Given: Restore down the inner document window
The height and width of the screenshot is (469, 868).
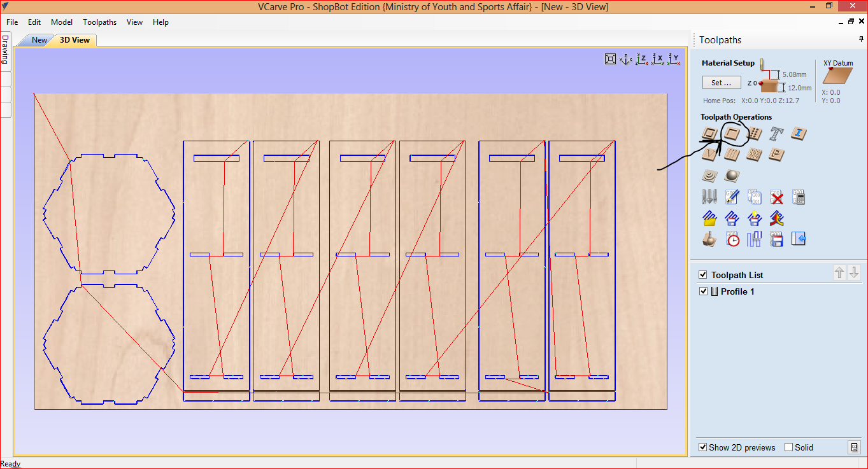Looking at the screenshot, I should (851, 22).
